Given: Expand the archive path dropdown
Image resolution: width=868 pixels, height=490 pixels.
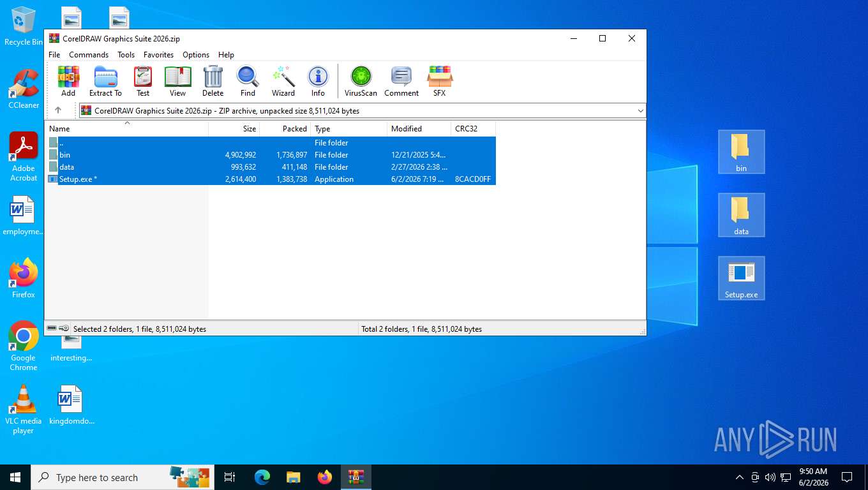Looking at the screenshot, I should pos(640,111).
